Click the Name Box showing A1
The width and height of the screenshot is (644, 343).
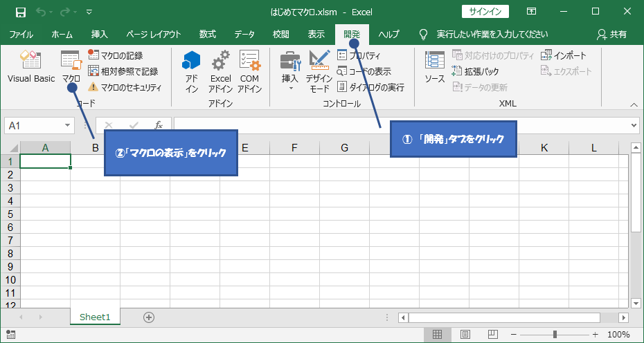click(34, 126)
